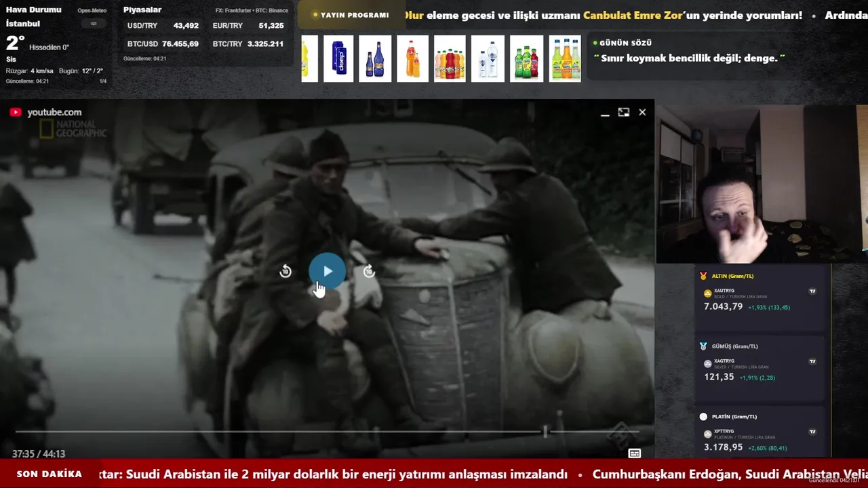Select gold price 7.043,79

pos(723,307)
